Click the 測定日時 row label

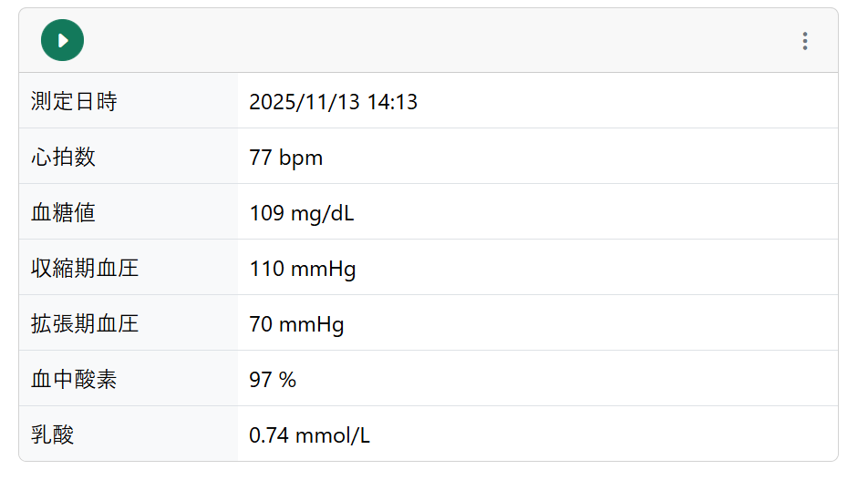click(x=74, y=102)
